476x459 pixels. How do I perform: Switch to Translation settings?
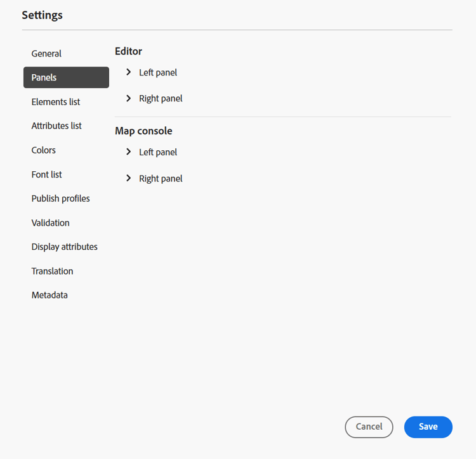coord(52,271)
